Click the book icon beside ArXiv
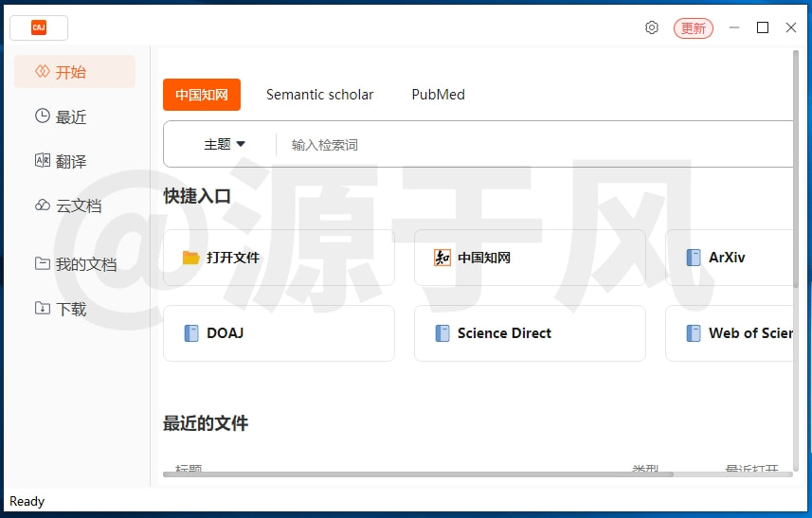 pyautogui.click(x=694, y=258)
